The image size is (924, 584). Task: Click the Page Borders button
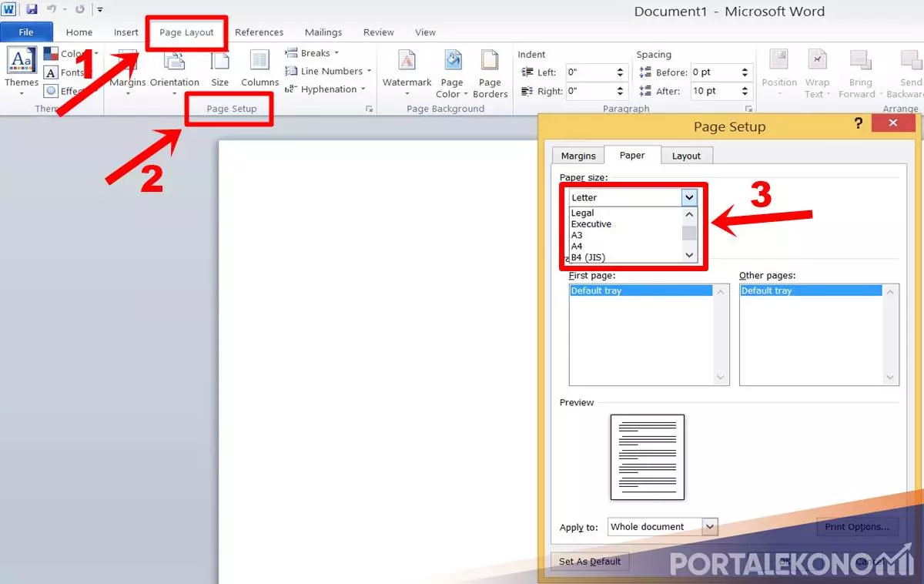coord(490,72)
